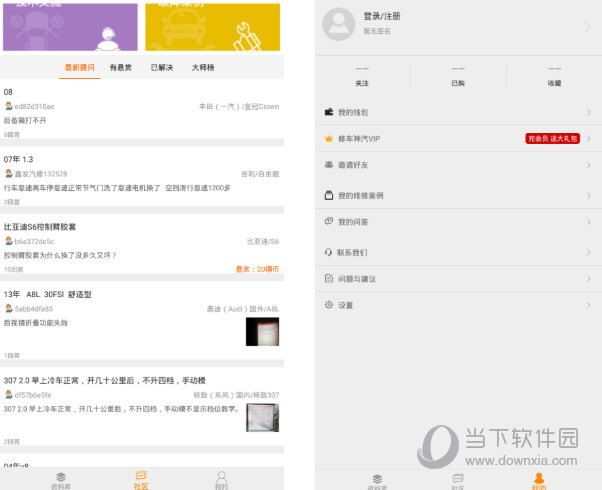
Task: Click user avatar next to b6a372de5c
Action: [x=8, y=241]
